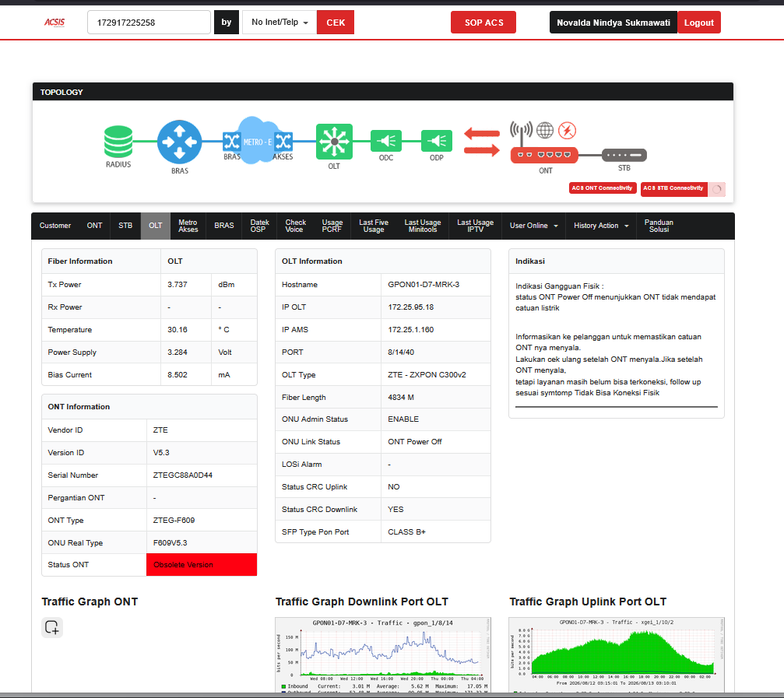
Task: Click the red CEK button
Action: coord(336,23)
